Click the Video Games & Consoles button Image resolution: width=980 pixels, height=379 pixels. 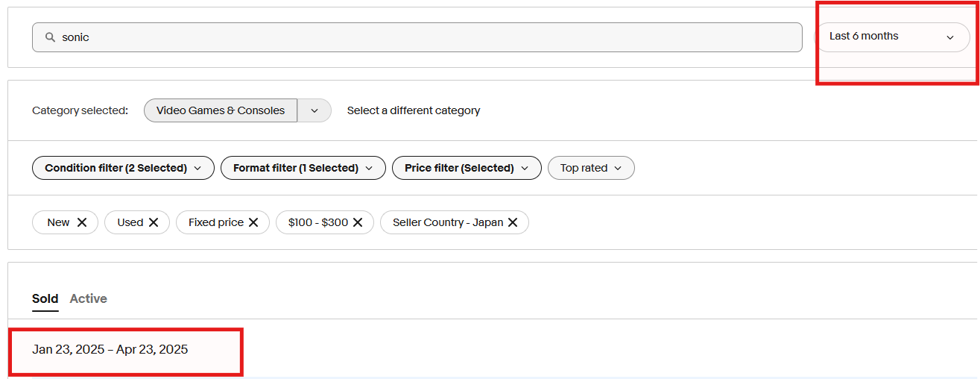(221, 110)
